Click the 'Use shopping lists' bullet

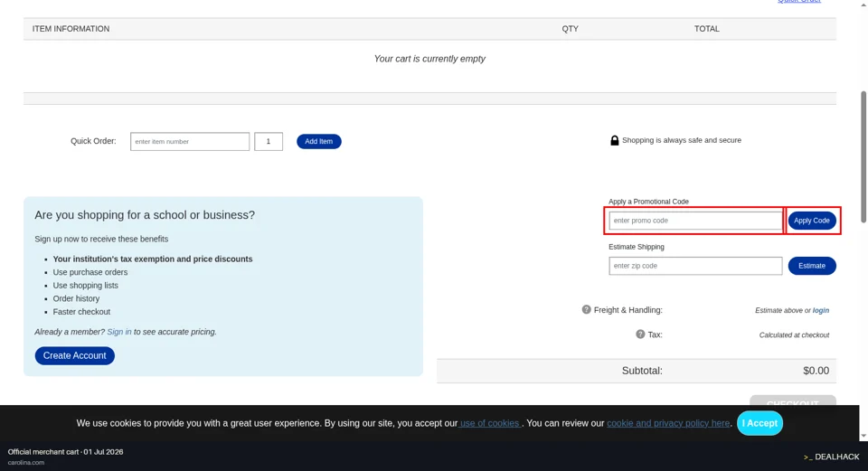(x=85, y=286)
